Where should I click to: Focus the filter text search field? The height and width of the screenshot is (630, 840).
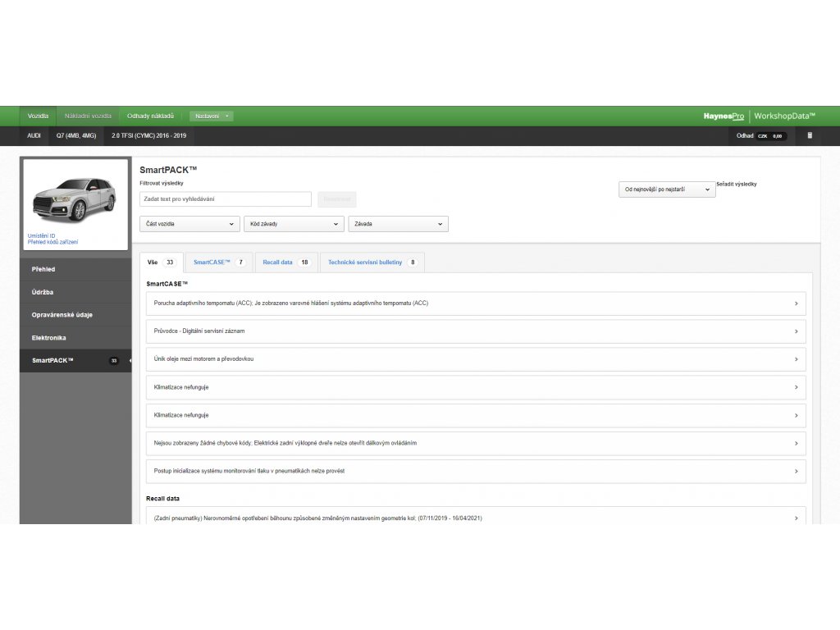click(226, 199)
